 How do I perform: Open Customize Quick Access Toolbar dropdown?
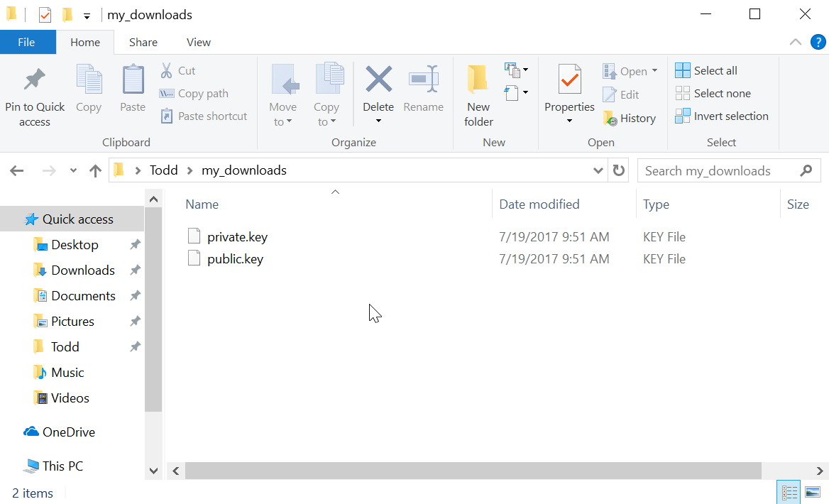87,16
